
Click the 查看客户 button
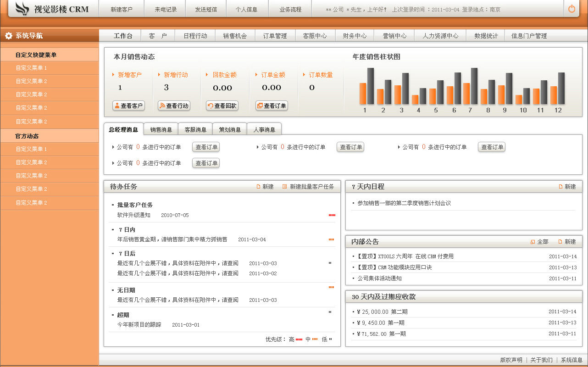coord(129,106)
